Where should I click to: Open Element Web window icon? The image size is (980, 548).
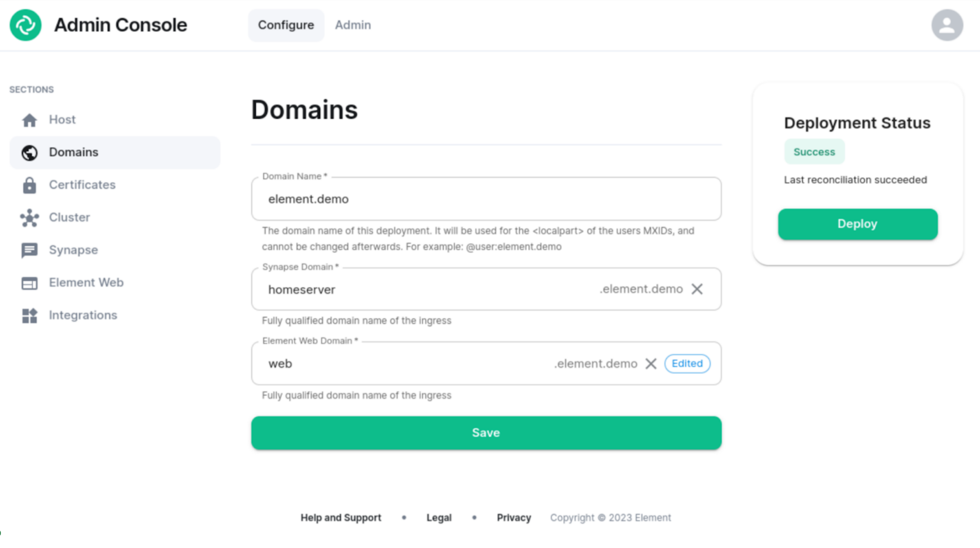pos(29,283)
